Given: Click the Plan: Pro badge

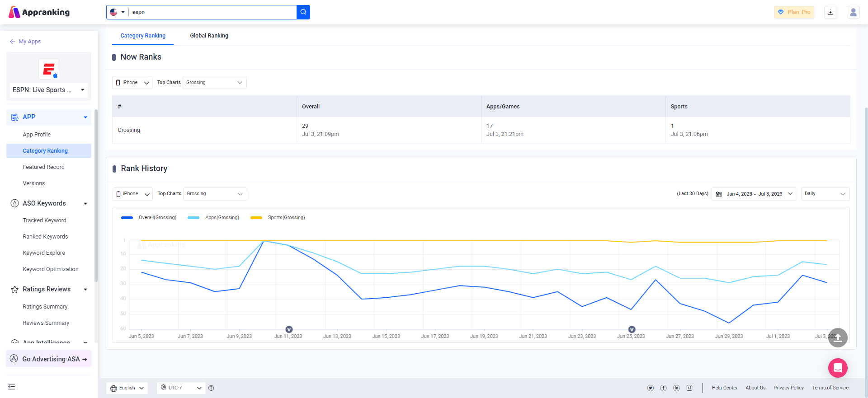Looking at the screenshot, I should (794, 12).
